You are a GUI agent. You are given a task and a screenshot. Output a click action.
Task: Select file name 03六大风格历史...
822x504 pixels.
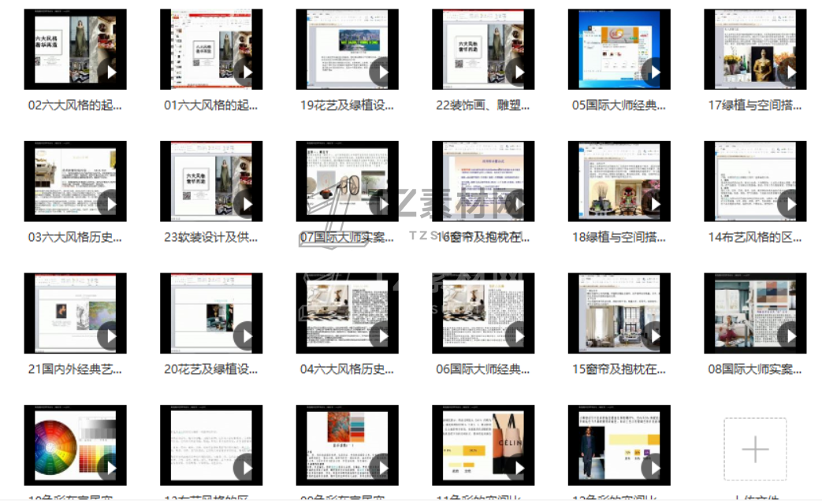pos(75,237)
